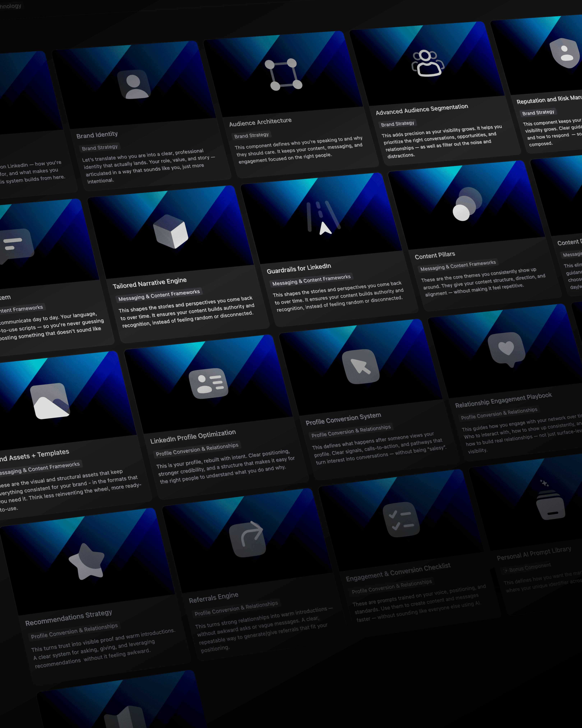Click the heart speech bubble icon
Viewport: 582px width, 728px height.
(x=507, y=349)
